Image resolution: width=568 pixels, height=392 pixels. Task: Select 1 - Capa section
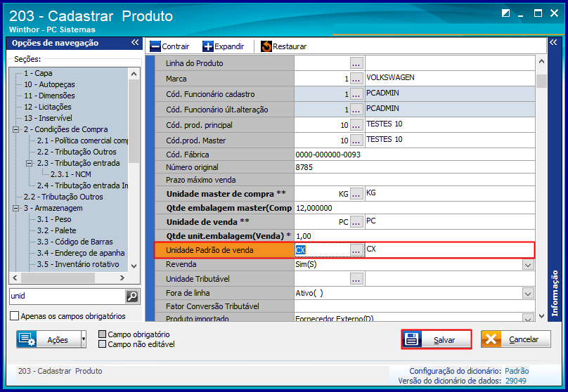pyautogui.click(x=38, y=73)
